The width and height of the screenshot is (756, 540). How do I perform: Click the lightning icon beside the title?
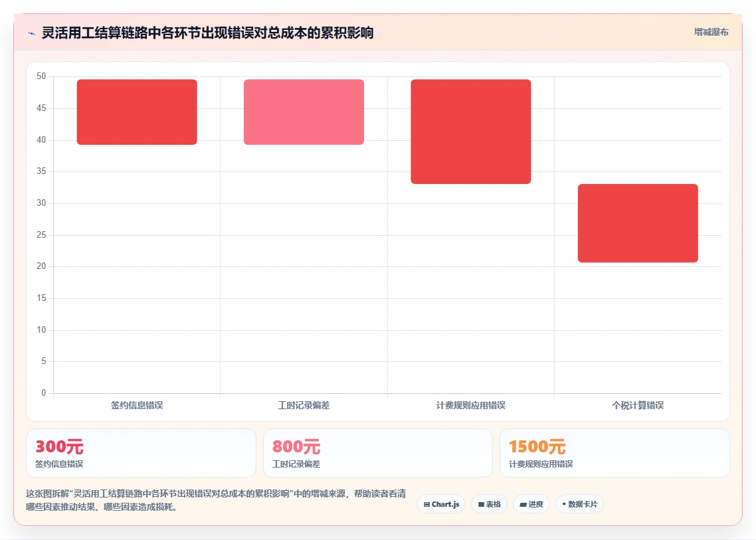(32, 33)
